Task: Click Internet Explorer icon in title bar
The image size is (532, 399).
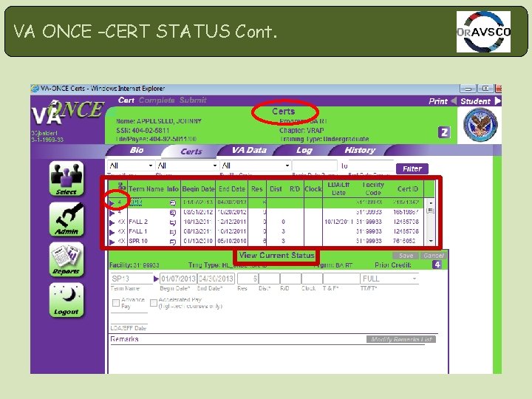Action: click(35, 89)
